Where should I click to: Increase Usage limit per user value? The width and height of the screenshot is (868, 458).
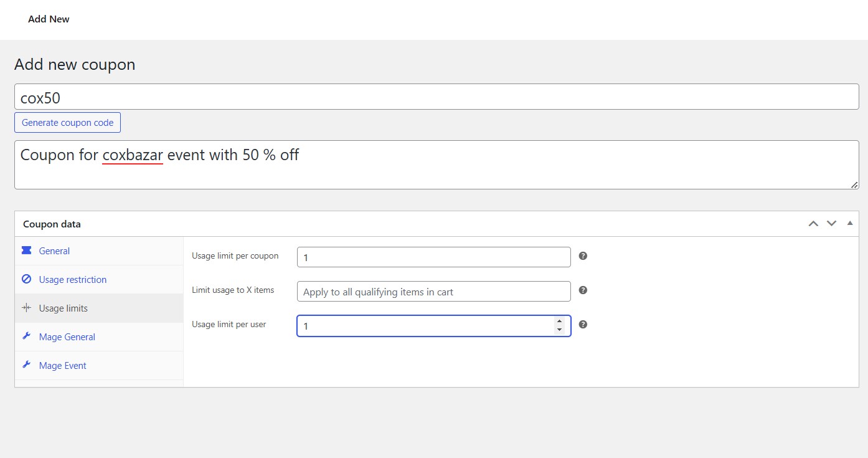point(559,322)
